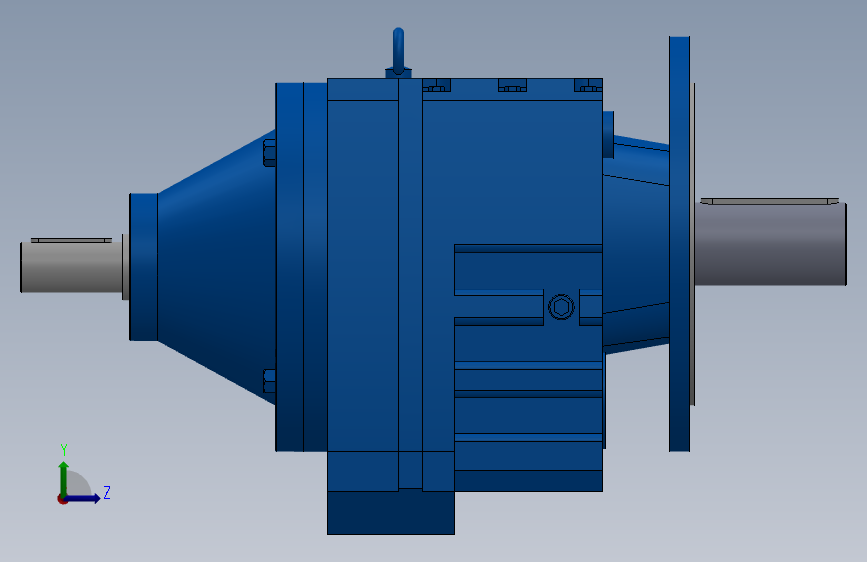The width and height of the screenshot is (867, 562).
Task: Pick the key on the right shaft
Action: (770, 201)
